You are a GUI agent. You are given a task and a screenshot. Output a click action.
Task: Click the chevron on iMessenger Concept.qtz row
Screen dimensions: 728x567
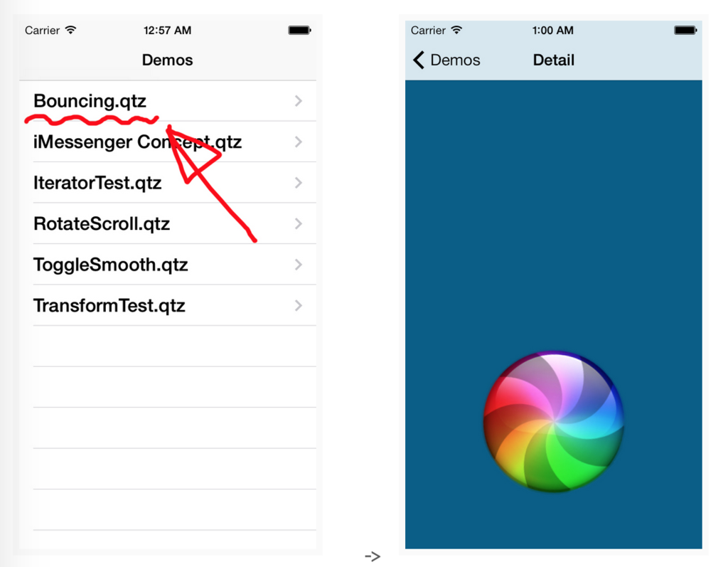(299, 142)
